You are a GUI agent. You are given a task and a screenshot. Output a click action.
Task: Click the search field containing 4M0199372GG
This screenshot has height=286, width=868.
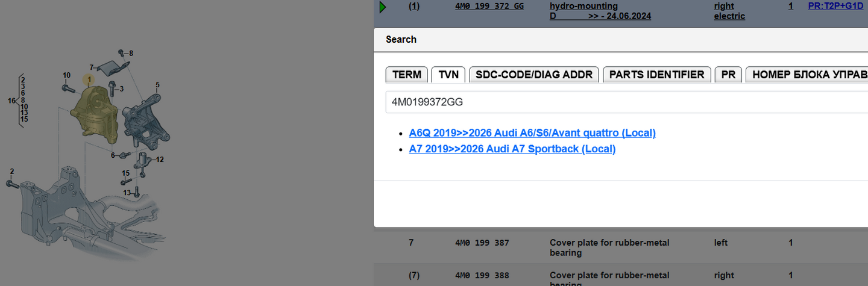[x=627, y=102]
